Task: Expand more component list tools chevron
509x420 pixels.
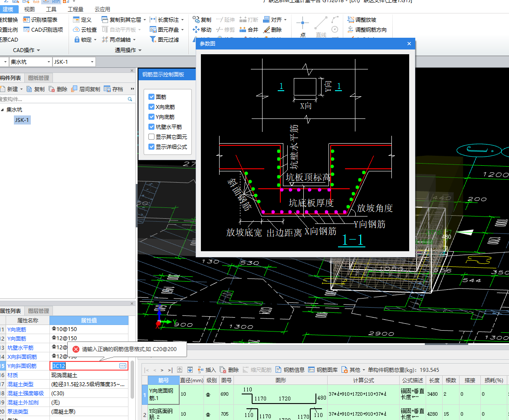Action: click(132, 89)
